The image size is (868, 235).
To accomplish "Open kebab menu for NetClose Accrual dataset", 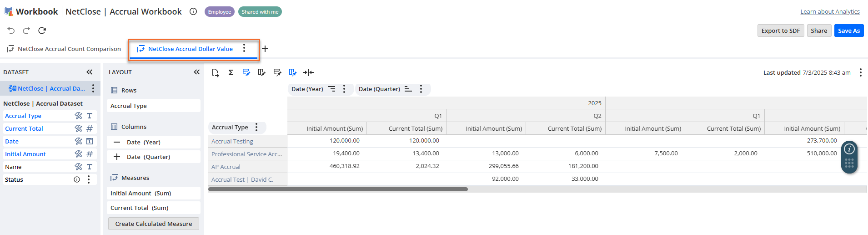I will tap(93, 88).
